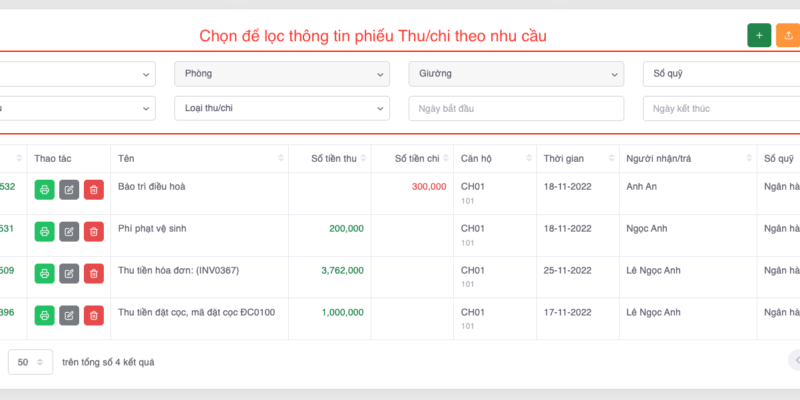Viewport: 800px width, 400px height.
Task: Edit the Thu tiền hóa đơn INV0367 entry
Action: tap(69, 273)
